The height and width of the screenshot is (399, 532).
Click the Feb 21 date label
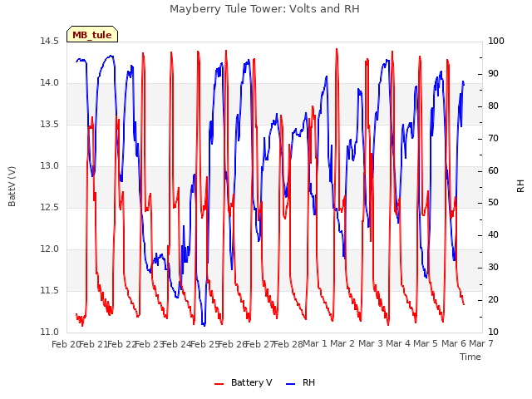[x=93, y=344]
